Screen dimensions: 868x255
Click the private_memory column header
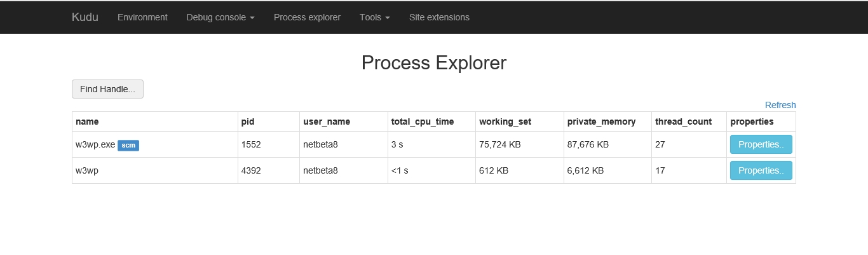[x=601, y=121]
